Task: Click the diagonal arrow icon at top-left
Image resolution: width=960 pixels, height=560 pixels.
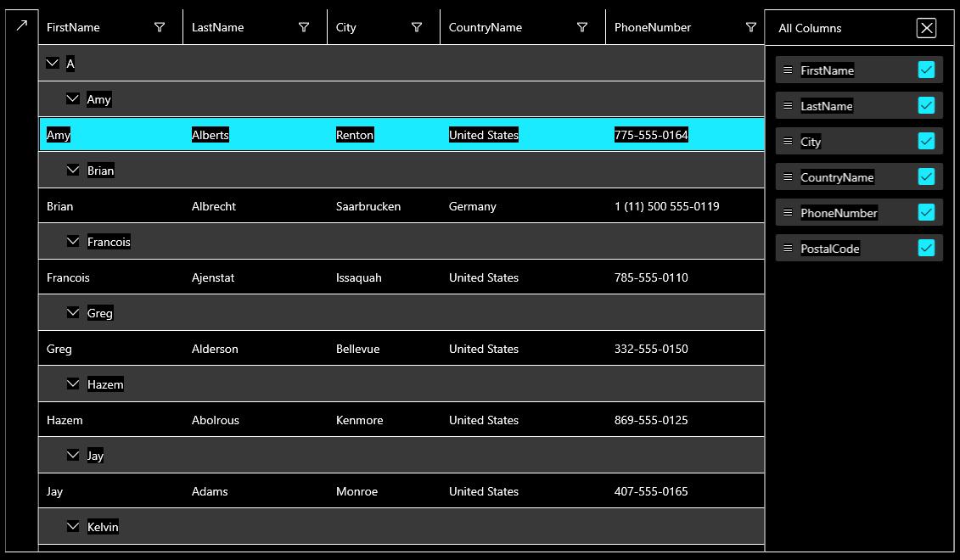Action: click(x=21, y=25)
